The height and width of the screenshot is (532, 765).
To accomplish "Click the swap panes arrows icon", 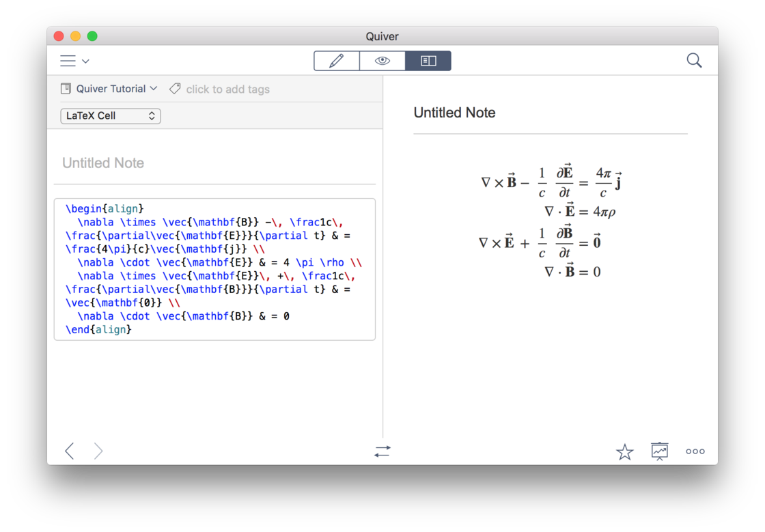I will [382, 451].
